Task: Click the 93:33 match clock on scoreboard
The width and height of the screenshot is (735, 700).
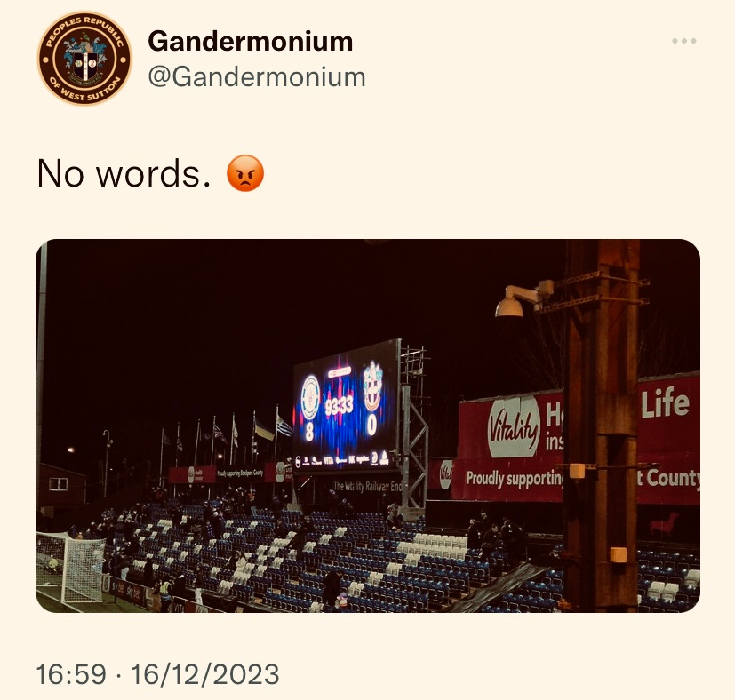Action: click(339, 406)
